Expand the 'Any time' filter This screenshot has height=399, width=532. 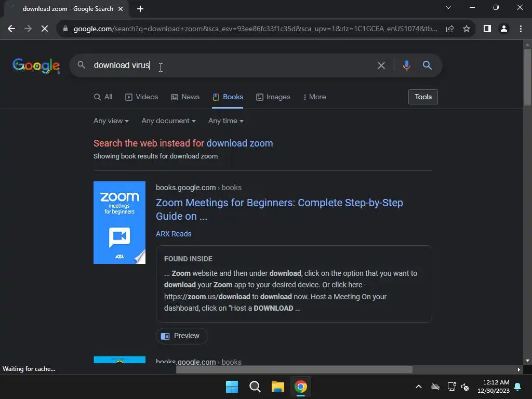(225, 121)
